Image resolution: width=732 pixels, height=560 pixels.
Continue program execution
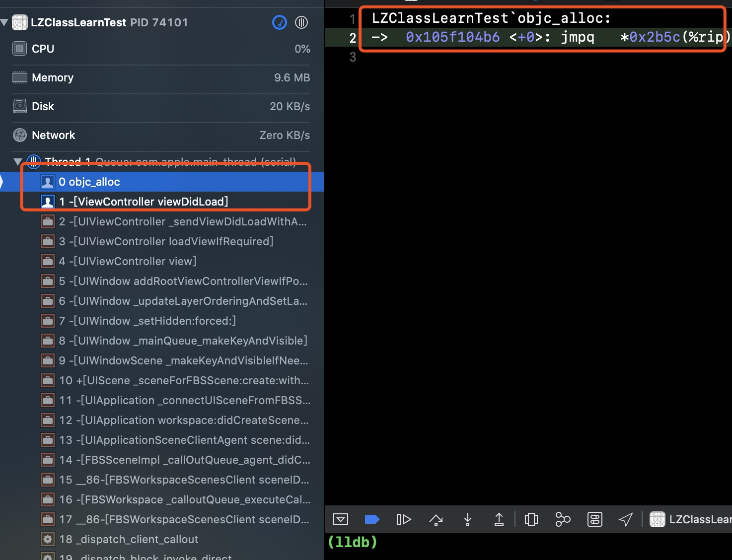[x=404, y=519]
